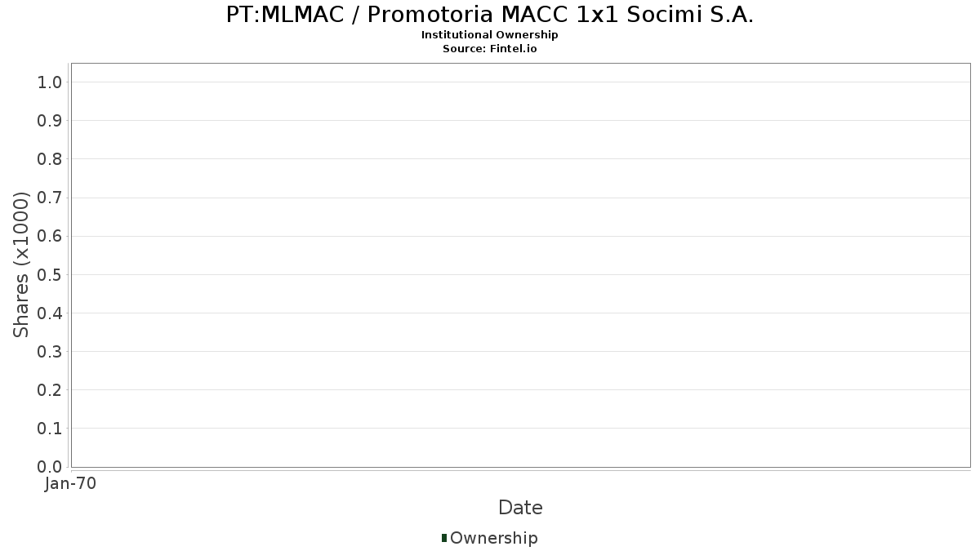Click the Date axis title
Image resolution: width=980 pixels, height=551 pixels.
tap(520, 508)
